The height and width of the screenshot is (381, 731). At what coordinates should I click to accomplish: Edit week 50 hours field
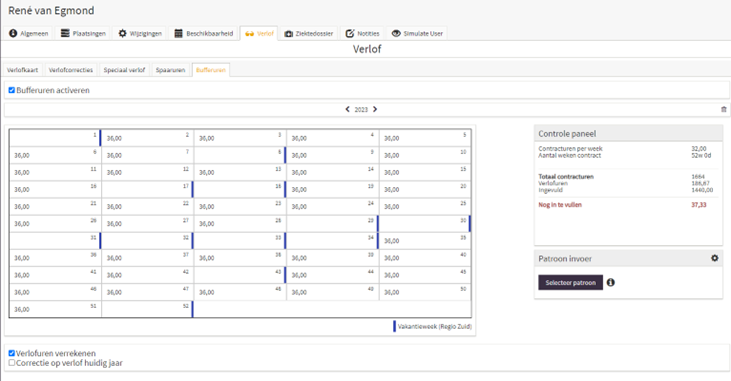(x=425, y=292)
